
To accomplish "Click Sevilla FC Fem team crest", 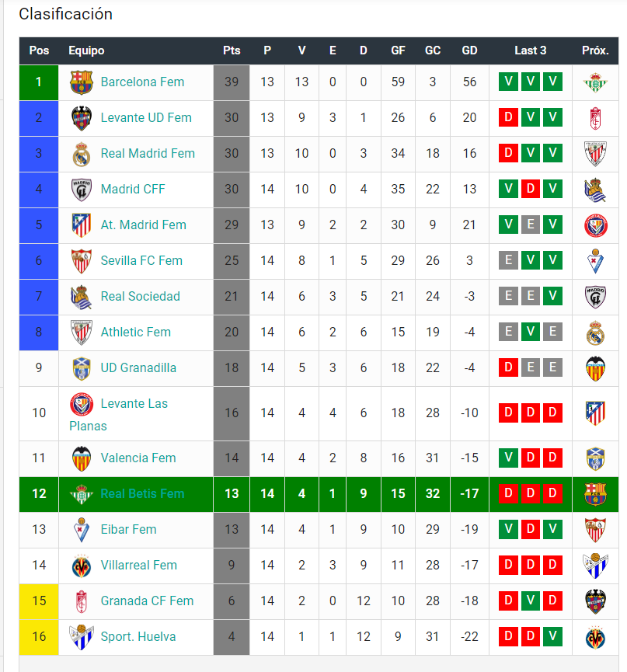I will click(82, 261).
